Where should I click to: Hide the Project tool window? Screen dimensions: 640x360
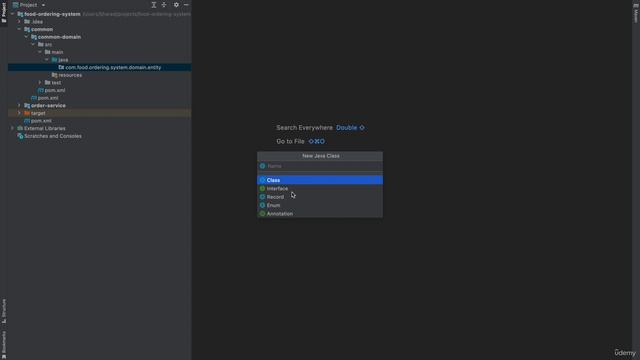[186, 5]
